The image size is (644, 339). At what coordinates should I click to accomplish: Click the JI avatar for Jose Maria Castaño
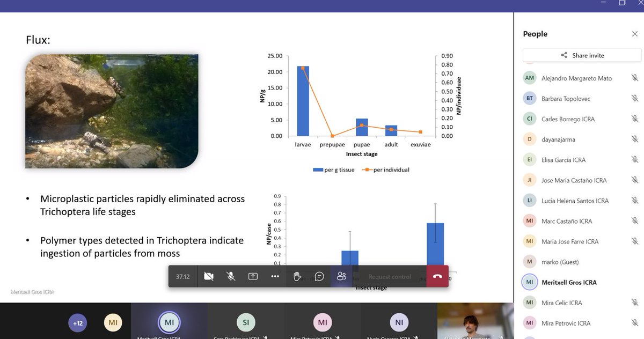(530, 180)
